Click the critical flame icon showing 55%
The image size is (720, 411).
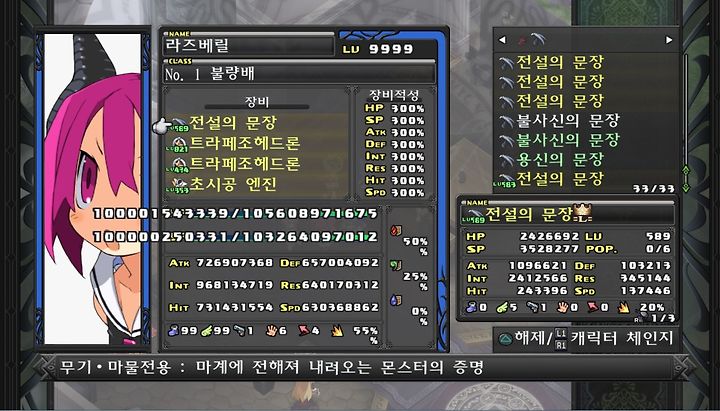[338, 331]
